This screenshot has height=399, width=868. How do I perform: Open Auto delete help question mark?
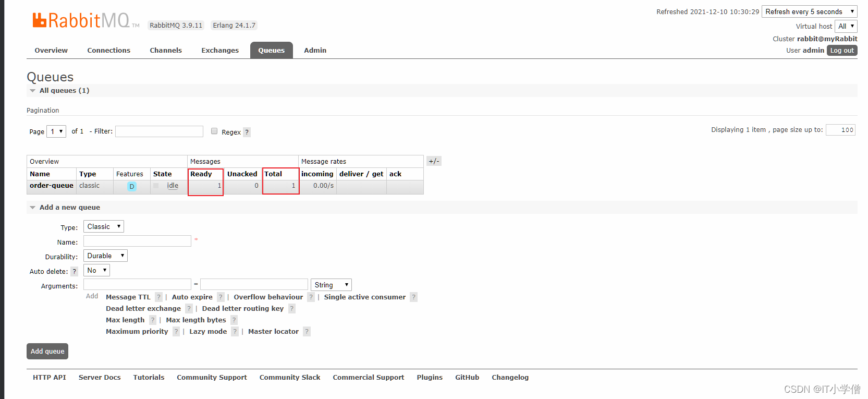click(75, 272)
